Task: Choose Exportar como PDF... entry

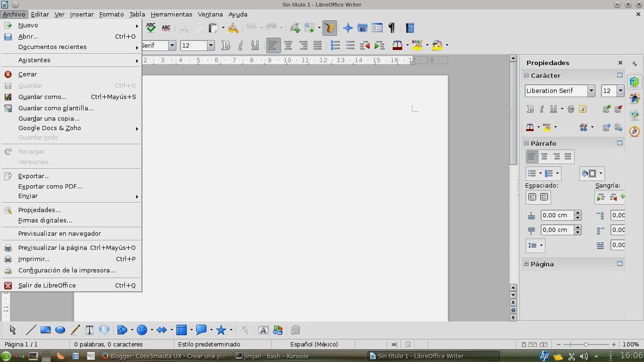Action: tap(72, 186)
